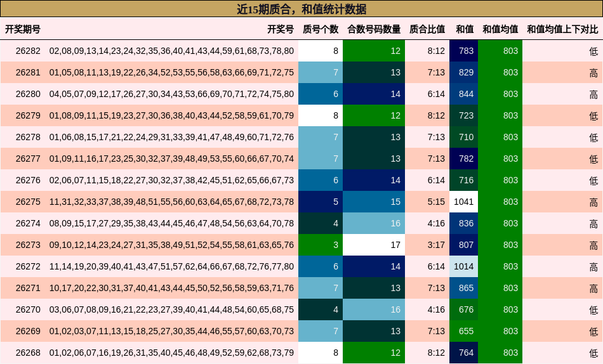This screenshot has width=603, height=364.
Task: Click the 和值 column header
Action: (x=465, y=29)
